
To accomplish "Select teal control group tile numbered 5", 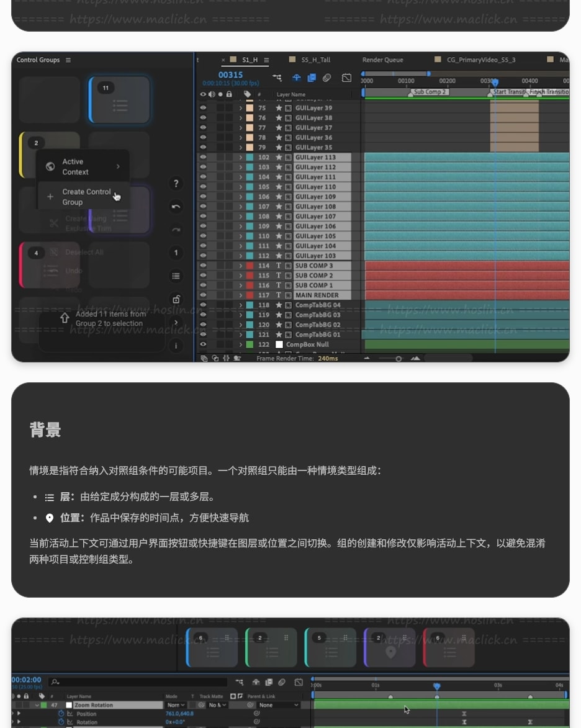I will click(x=330, y=648).
